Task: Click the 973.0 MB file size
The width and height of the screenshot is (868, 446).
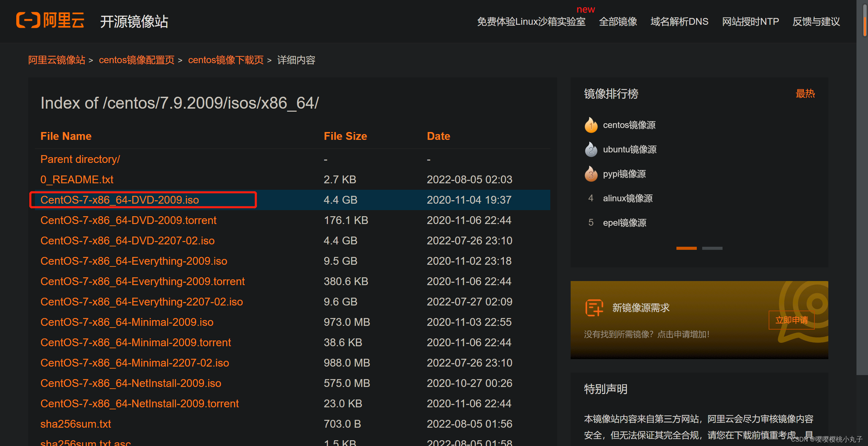Action: tap(347, 322)
